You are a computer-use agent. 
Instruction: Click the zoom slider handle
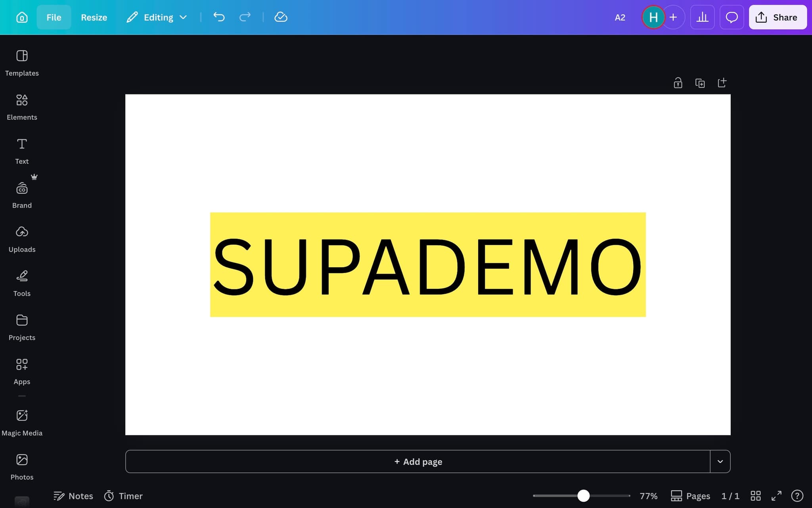point(583,496)
